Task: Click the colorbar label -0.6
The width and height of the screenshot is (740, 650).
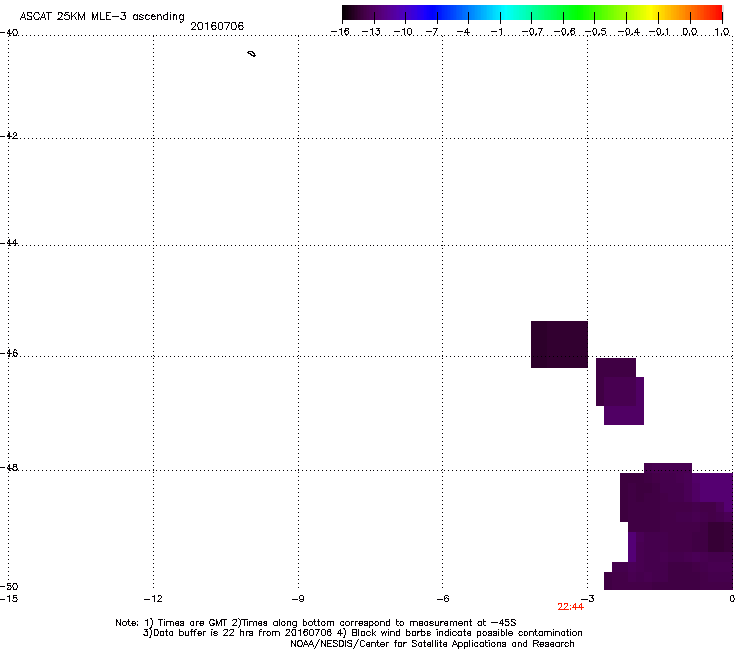Action: (x=564, y=32)
